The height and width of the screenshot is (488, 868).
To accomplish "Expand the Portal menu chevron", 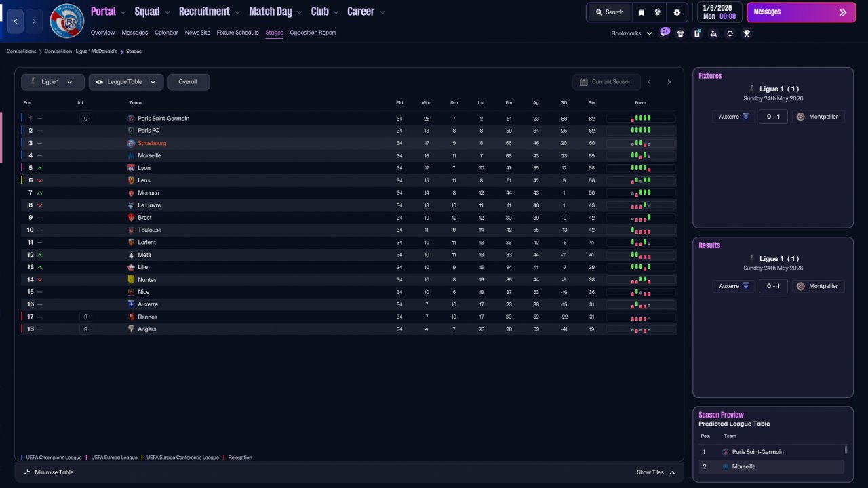I will click(x=123, y=12).
